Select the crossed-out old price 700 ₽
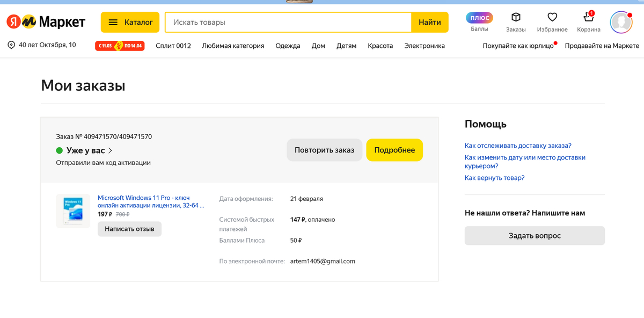This screenshot has height=318, width=644. click(122, 214)
